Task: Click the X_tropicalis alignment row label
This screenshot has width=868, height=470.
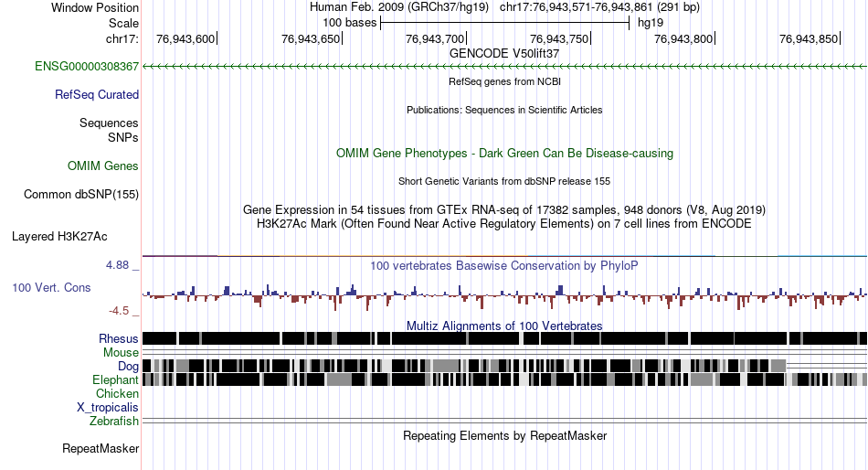Action: [108, 408]
